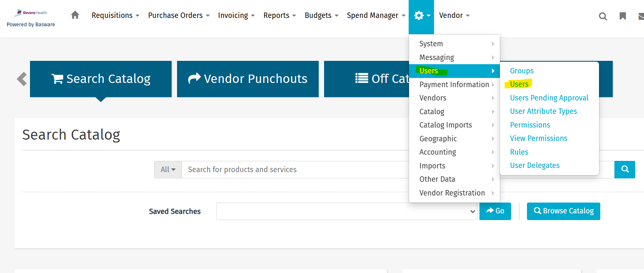Click the Home icon in navbar
The width and height of the screenshot is (644, 273).
(x=75, y=15)
